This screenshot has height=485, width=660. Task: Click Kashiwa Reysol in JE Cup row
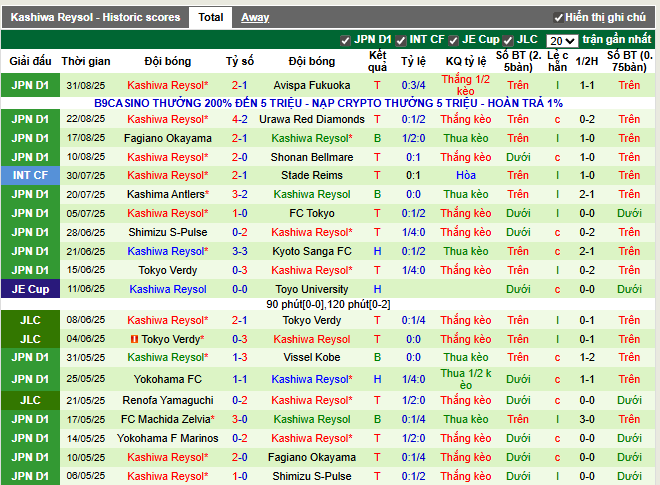point(168,289)
